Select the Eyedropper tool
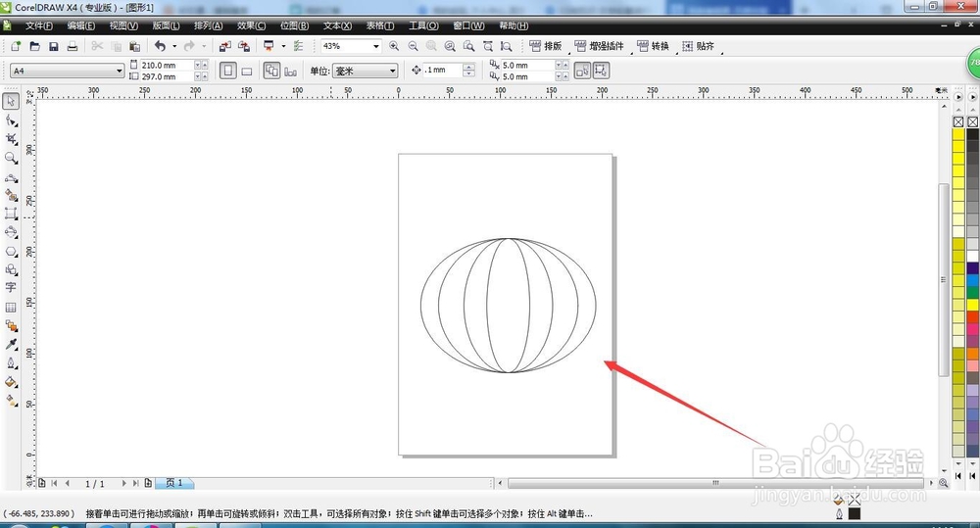 point(11,344)
